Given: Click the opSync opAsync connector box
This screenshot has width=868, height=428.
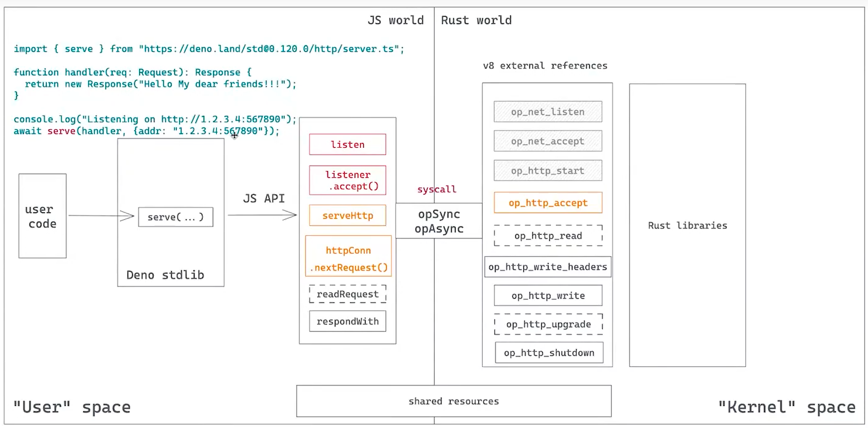Looking at the screenshot, I should [x=438, y=222].
